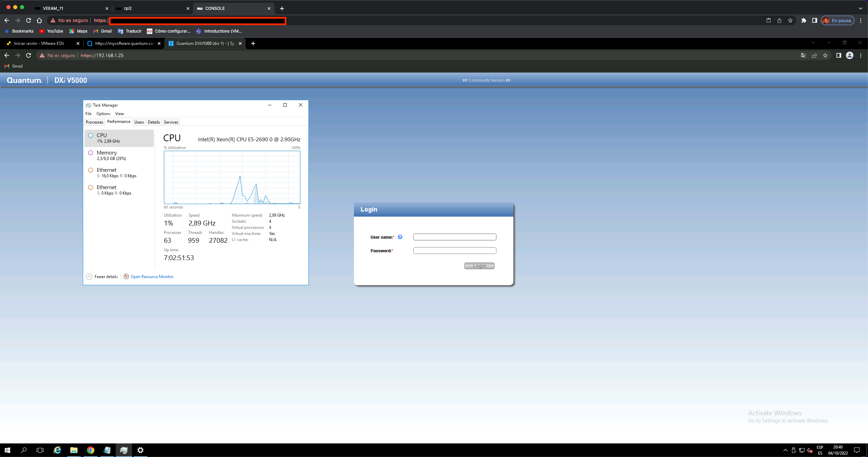Open extensions puzzle icon in outer browser
Viewport: 868px width, 457px height.
804,20
